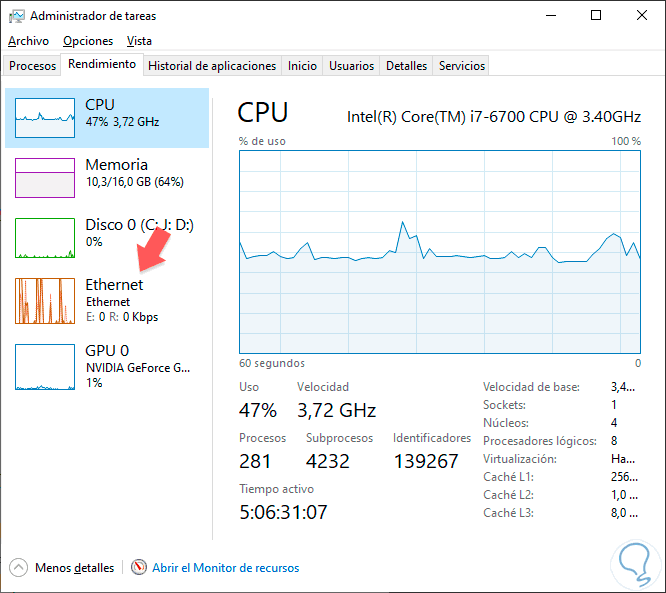Image resolution: width=666 pixels, height=593 pixels.
Task: Maximize the Task Manager window
Action: 596,16
